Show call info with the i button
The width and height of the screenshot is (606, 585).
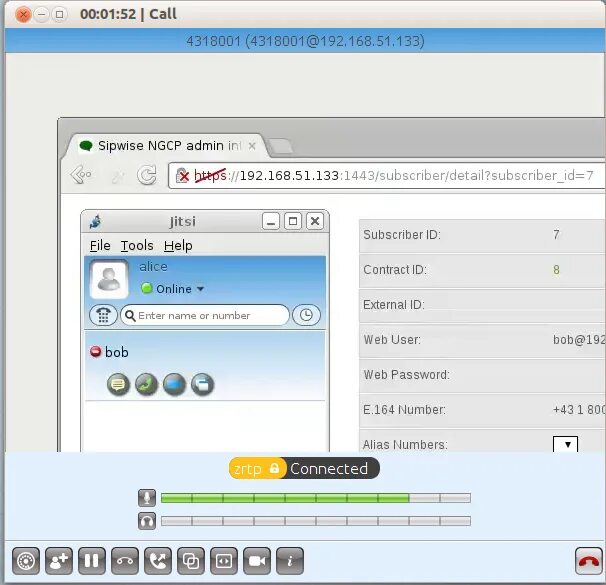pyautogui.click(x=290, y=560)
